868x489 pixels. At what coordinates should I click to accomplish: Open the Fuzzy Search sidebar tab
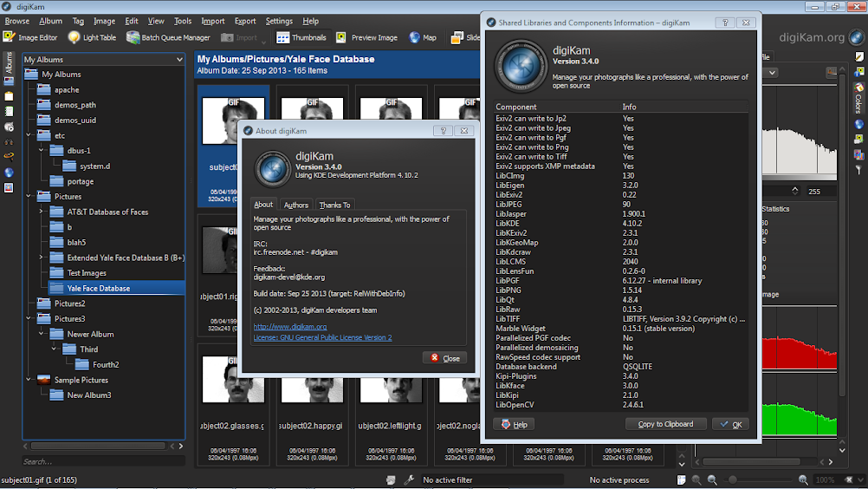click(9, 157)
